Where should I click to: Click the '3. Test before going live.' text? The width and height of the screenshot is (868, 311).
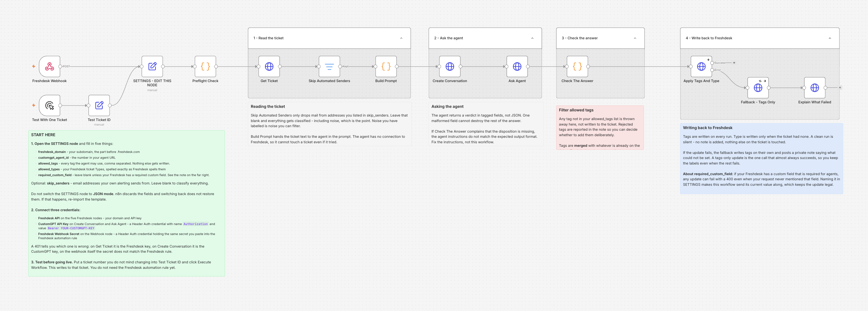coord(52,262)
